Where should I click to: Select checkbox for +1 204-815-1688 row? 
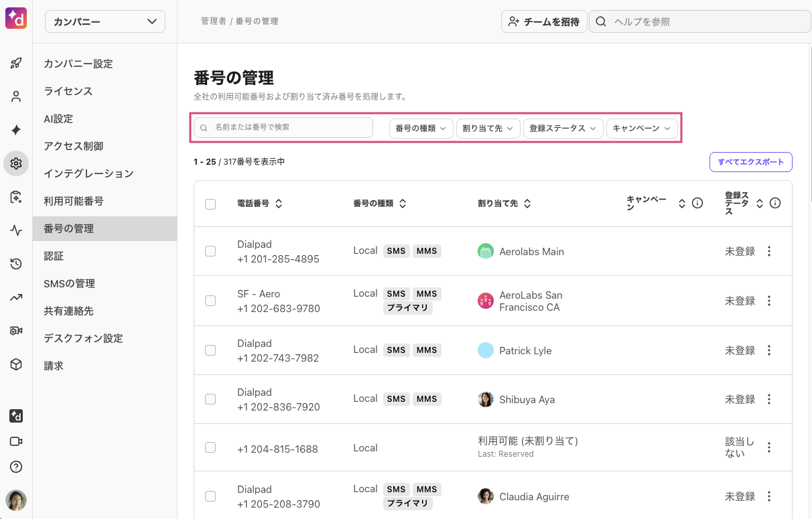[210, 447]
